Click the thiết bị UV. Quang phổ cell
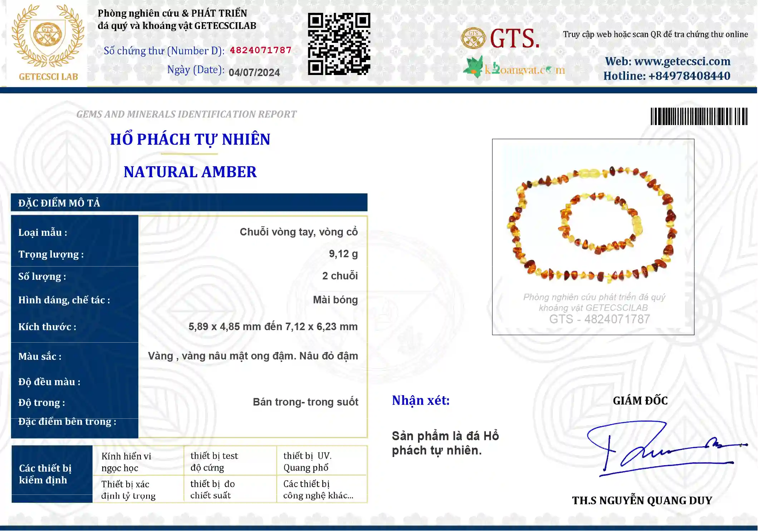 coord(322,461)
